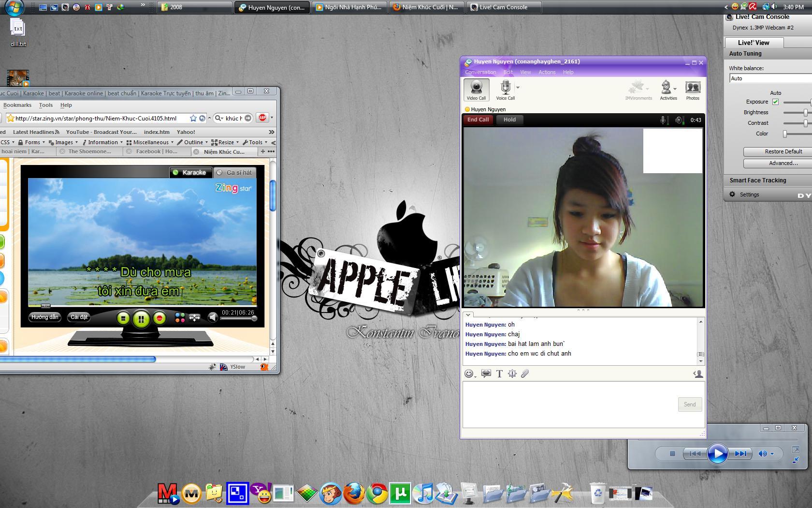Click the text format T icon
This screenshot has height=508, width=812.
point(499,374)
